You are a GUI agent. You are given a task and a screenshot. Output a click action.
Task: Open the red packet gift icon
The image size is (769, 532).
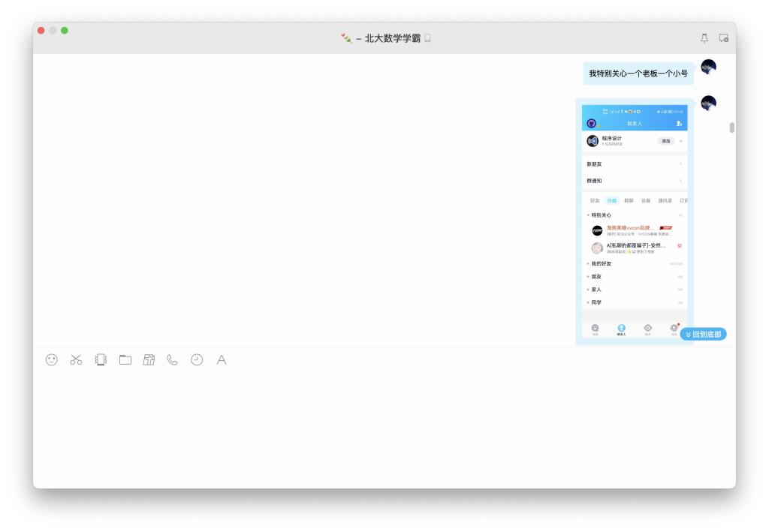point(149,360)
